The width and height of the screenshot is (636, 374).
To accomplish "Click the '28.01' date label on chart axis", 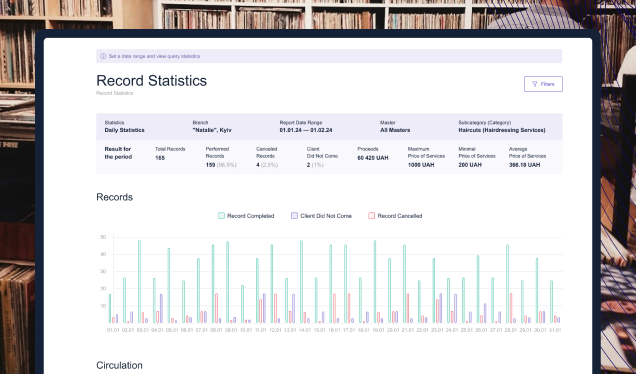I will (511, 330).
